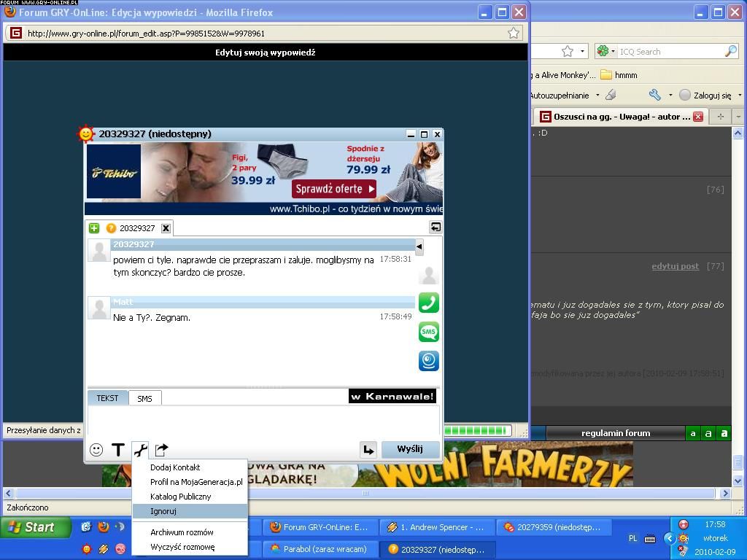Select 'Ignoruj' in the context menu

190,511
